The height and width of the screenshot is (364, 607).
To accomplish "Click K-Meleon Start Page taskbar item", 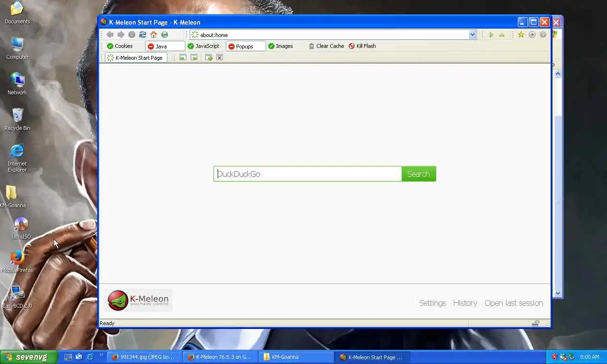I will 372,357.
